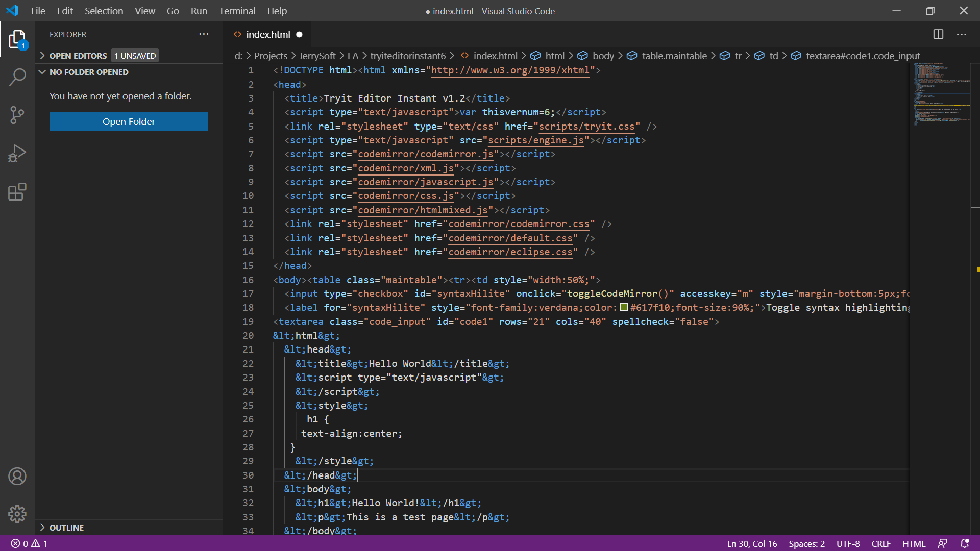This screenshot has height=551, width=980.
Task: Open the View menu
Action: tap(145, 11)
